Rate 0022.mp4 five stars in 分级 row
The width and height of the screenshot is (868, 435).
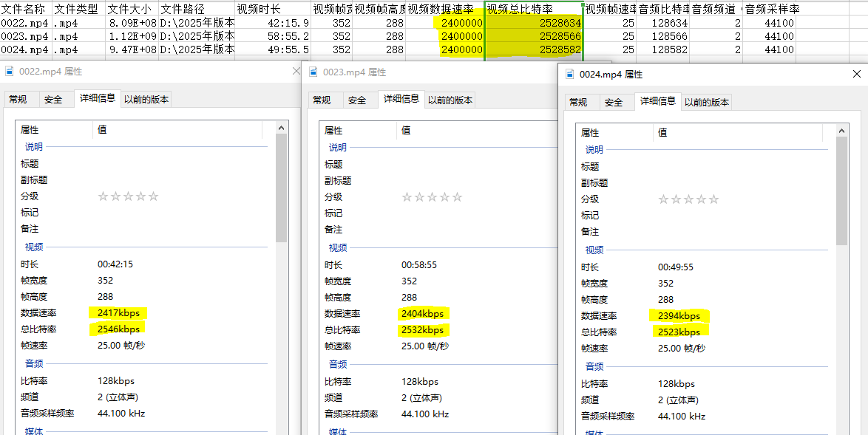pyautogui.click(x=153, y=196)
